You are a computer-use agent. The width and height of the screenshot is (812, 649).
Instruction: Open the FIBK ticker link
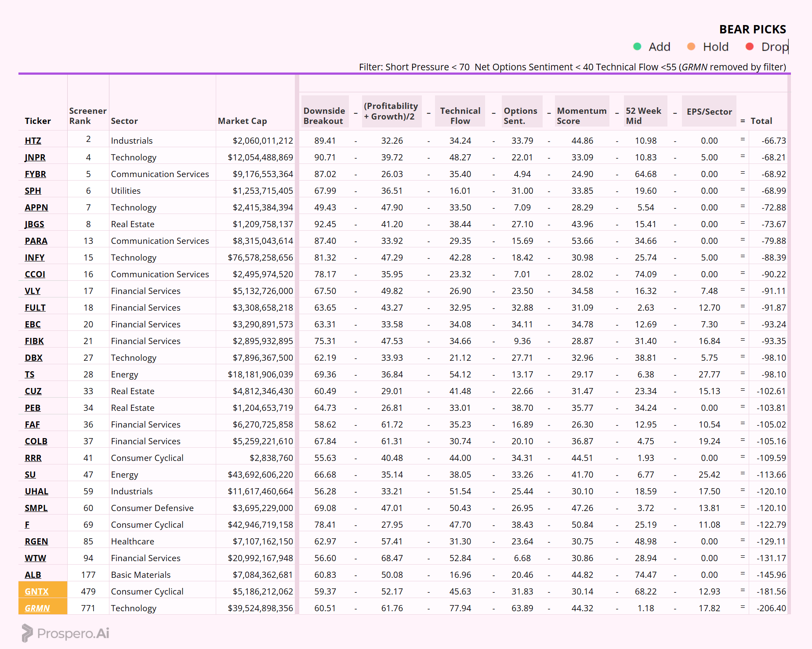pyautogui.click(x=34, y=341)
